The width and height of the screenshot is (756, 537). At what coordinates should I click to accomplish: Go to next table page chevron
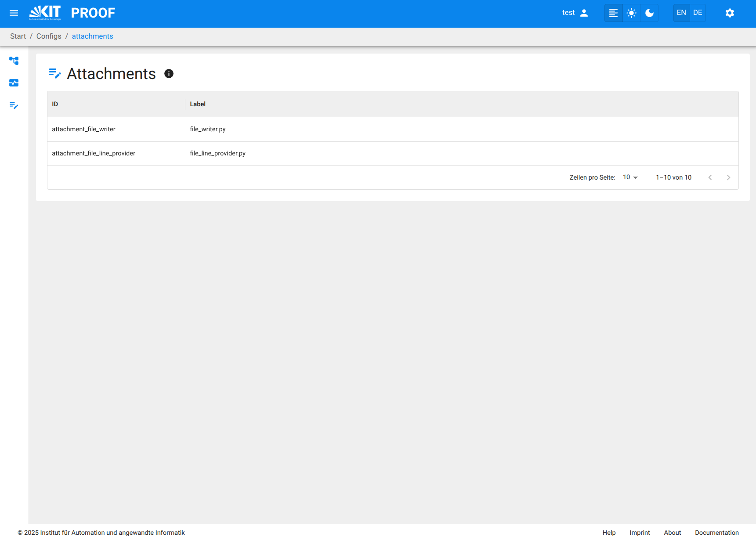coord(728,177)
